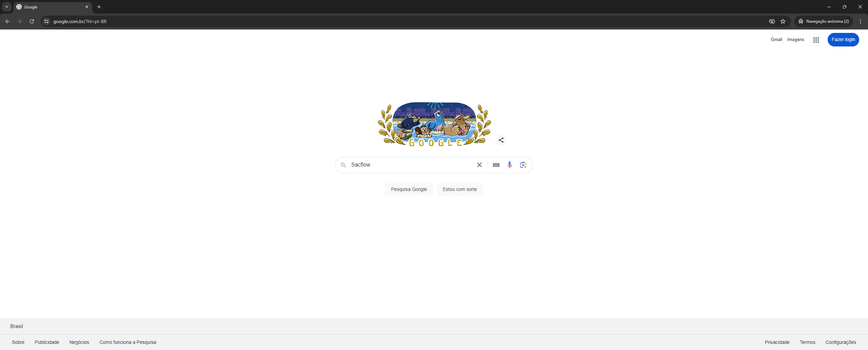The height and width of the screenshot is (350, 868).
Task: Open the Navegação anônima profile menu
Action: (824, 21)
